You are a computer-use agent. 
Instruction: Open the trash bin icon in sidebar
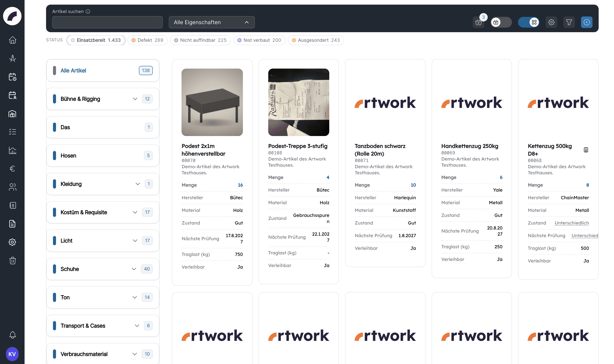[12, 261]
